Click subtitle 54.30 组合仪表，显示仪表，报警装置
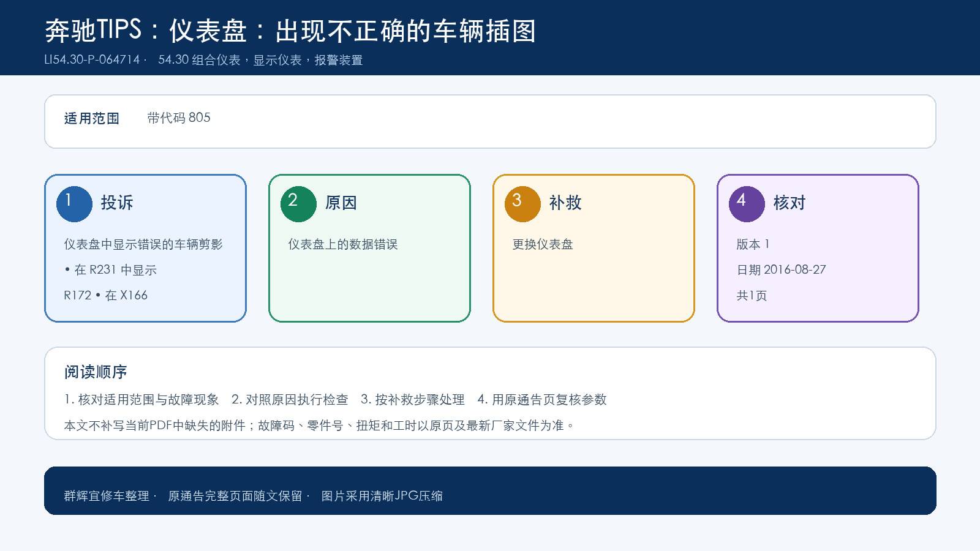The height and width of the screenshot is (551, 980). pos(260,60)
